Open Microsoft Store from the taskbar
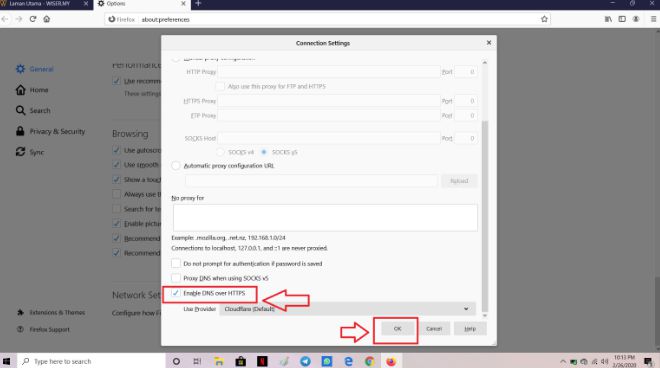Image resolution: width=660 pixels, height=368 pixels. [x=240, y=361]
